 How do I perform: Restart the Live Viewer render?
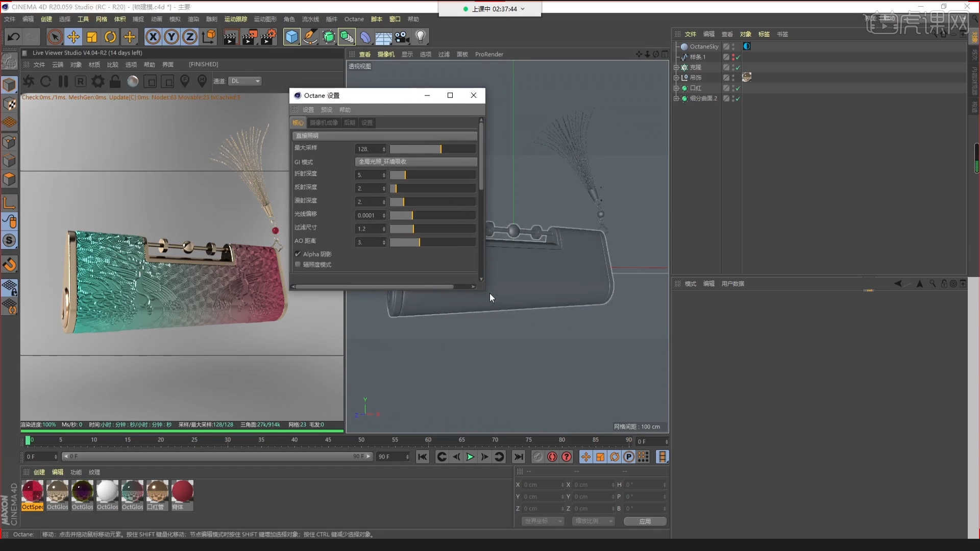pos(45,81)
